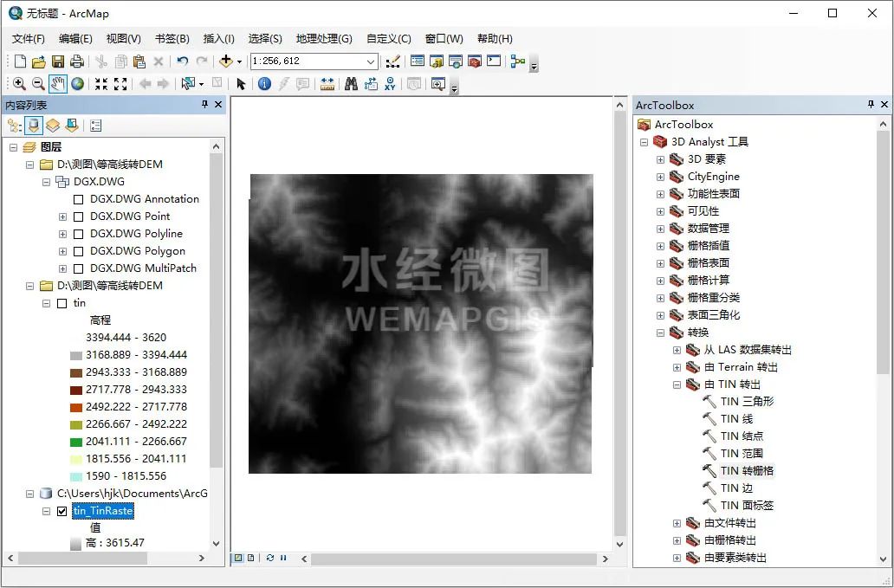Click the Add Data icon
Image resolution: width=894 pixels, height=588 pixels.
pos(226,61)
